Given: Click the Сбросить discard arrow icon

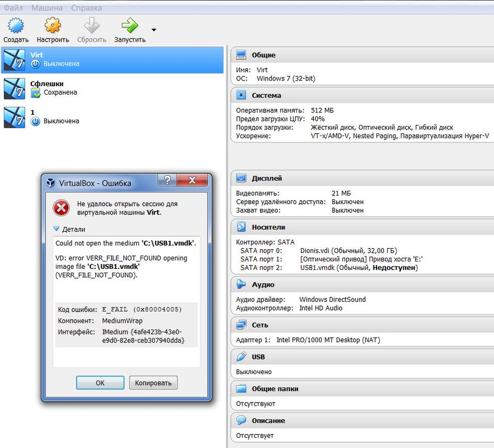Looking at the screenshot, I should tap(92, 26).
